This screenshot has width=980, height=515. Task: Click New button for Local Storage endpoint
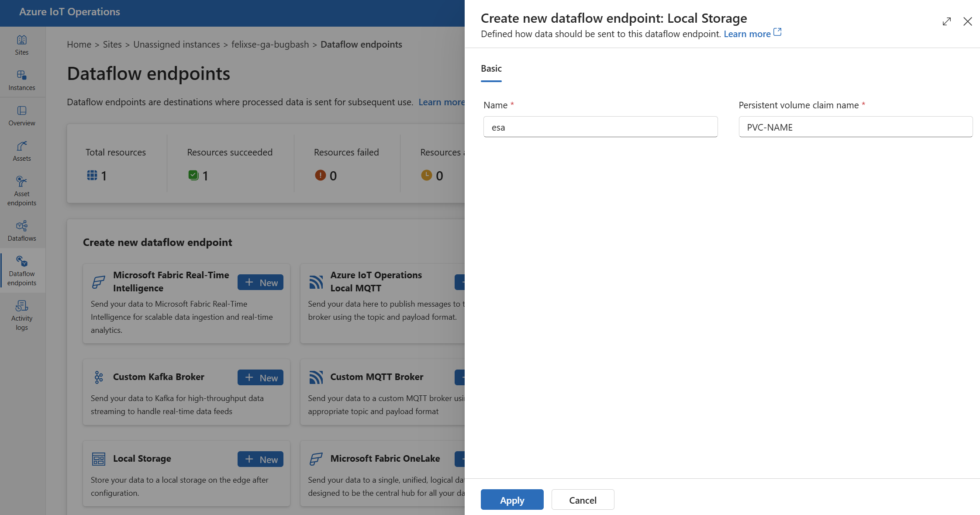point(259,459)
